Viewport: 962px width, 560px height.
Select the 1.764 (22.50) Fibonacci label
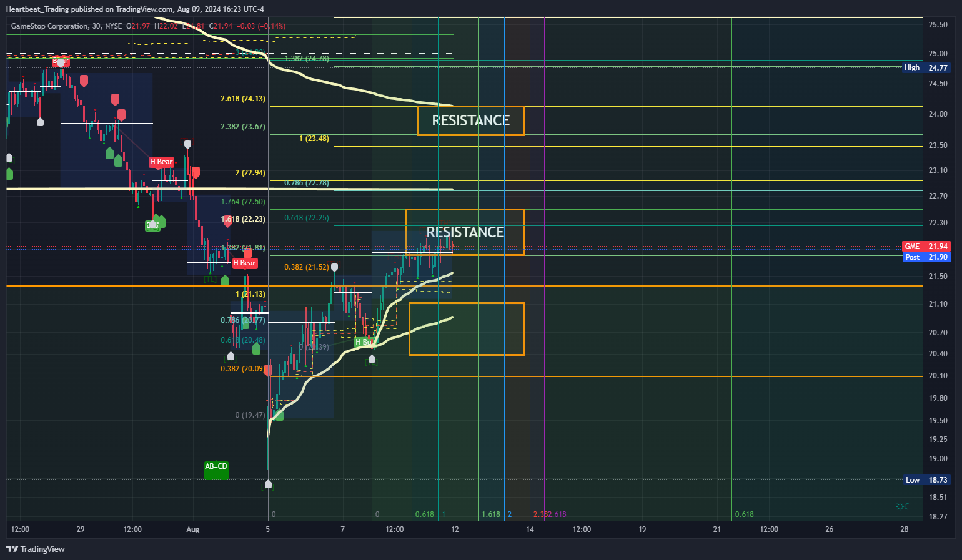pyautogui.click(x=243, y=202)
